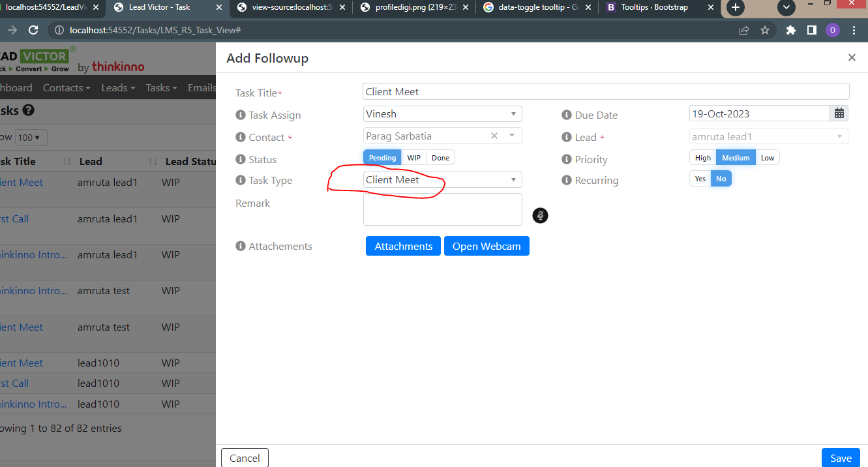Viewport: 868px width, 467px height.
Task: Open the Due Date calendar icon
Action: [839, 113]
